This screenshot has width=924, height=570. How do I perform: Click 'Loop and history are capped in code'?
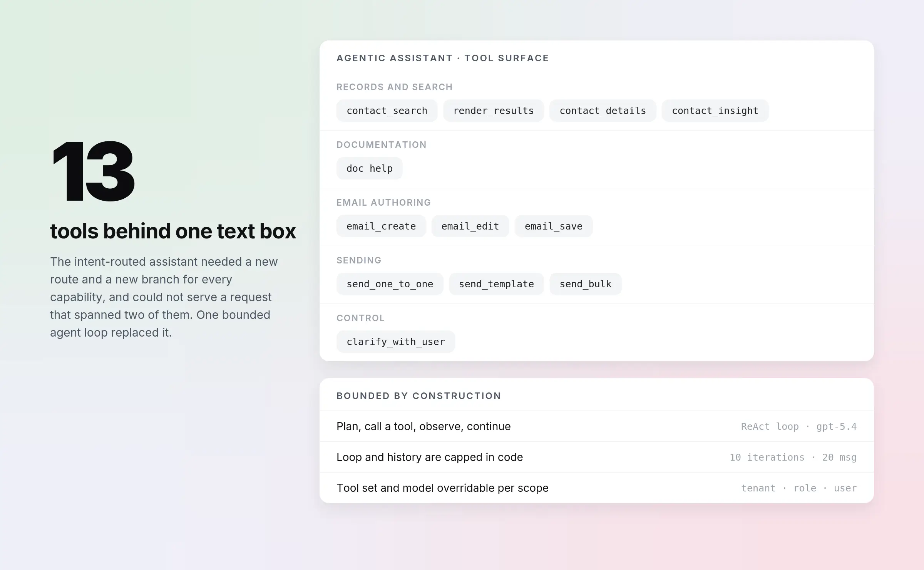430,457
